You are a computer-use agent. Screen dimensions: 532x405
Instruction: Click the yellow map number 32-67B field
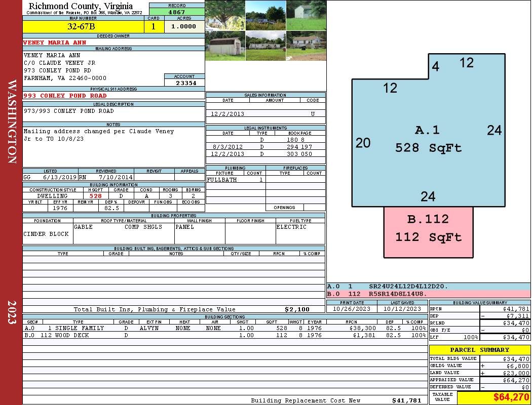point(83,26)
